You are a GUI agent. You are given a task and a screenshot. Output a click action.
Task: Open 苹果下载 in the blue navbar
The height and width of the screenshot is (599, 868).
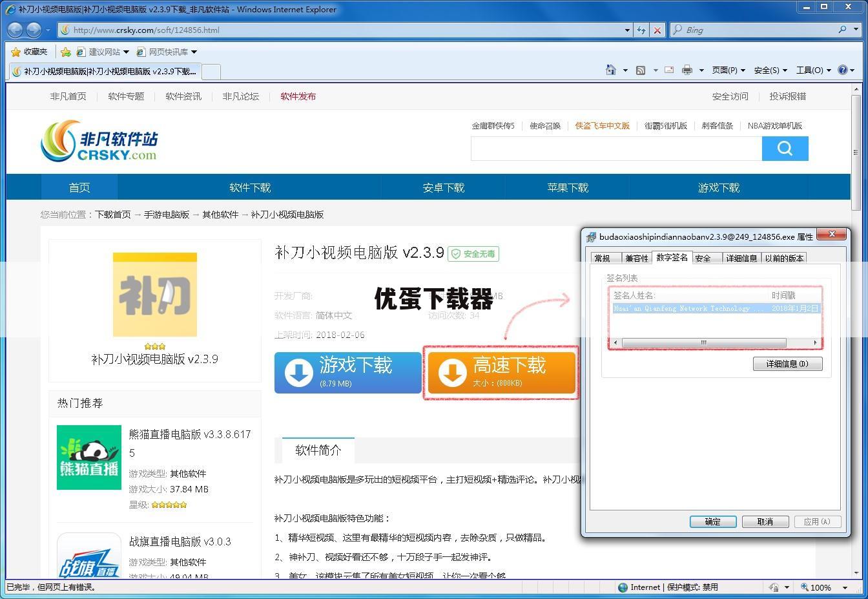(568, 187)
